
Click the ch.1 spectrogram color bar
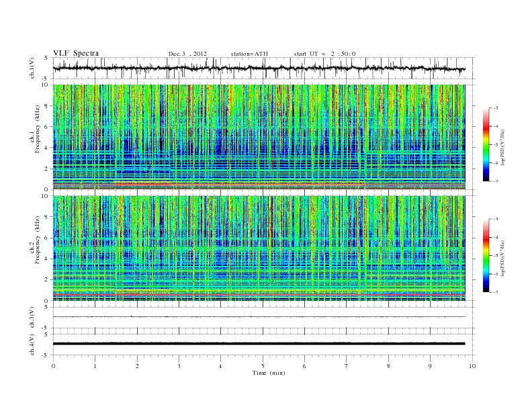tap(486, 144)
